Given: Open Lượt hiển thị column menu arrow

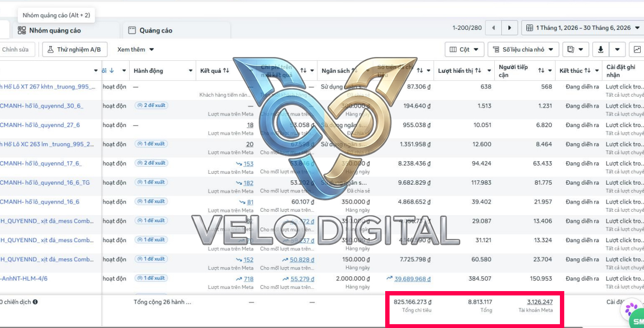Looking at the screenshot, I should tap(489, 71).
